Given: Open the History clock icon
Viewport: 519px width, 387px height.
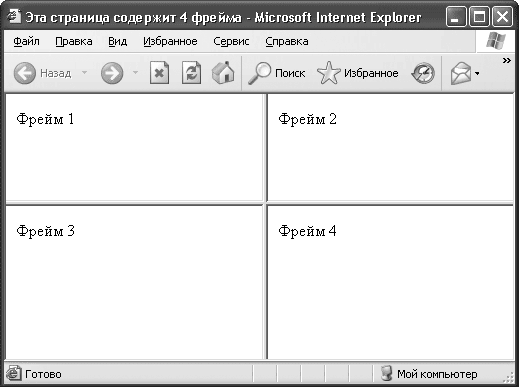Looking at the screenshot, I should coord(423,73).
